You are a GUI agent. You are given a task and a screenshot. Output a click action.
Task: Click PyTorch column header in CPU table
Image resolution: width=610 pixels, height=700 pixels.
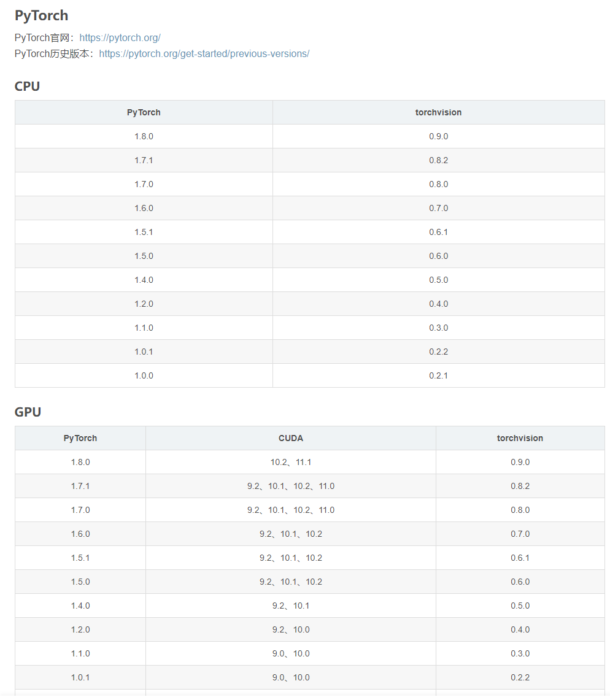(144, 112)
